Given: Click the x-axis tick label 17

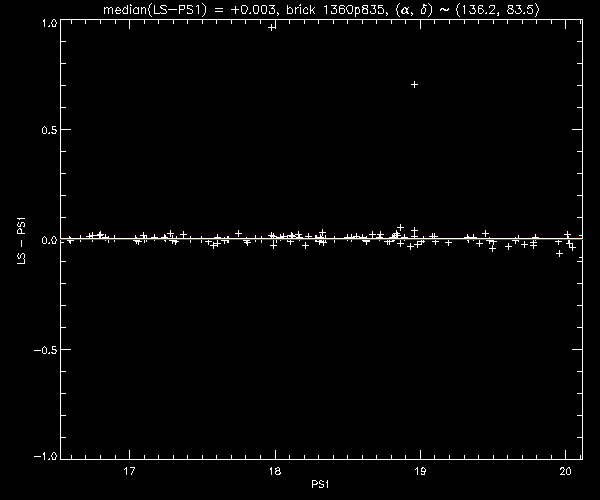Looking at the screenshot, I should [129, 471].
